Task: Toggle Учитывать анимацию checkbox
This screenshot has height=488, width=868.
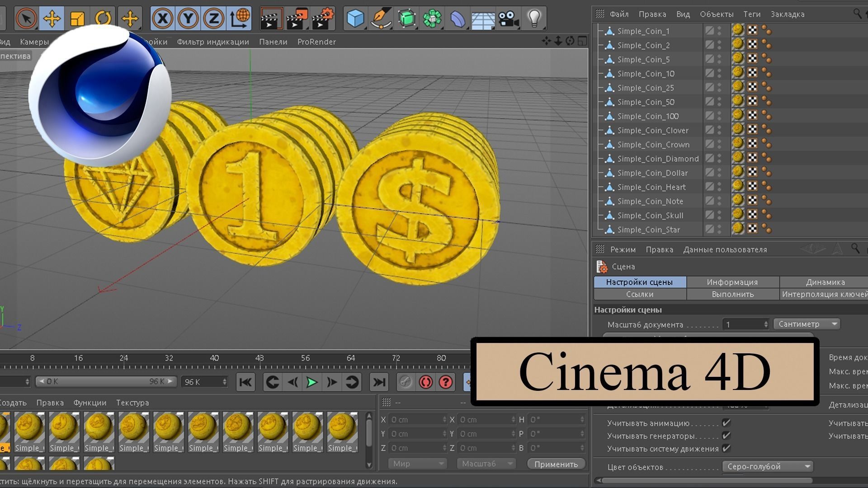Action: coord(726,423)
